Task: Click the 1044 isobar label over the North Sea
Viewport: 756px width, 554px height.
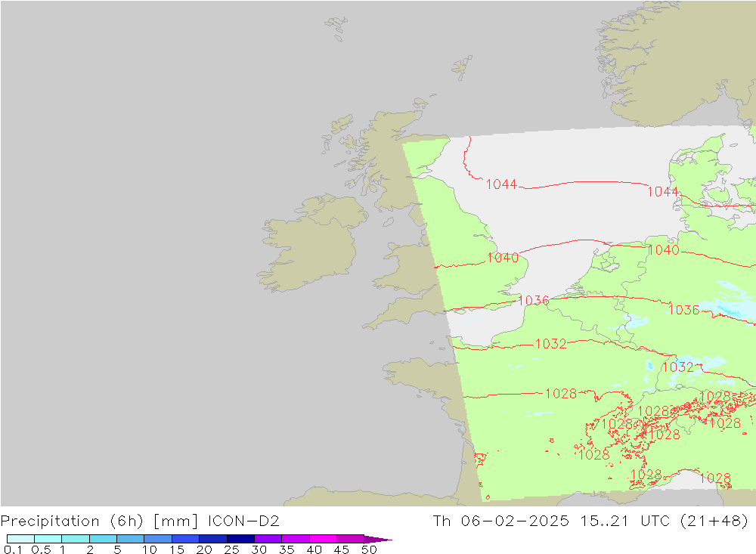Action: tap(501, 184)
